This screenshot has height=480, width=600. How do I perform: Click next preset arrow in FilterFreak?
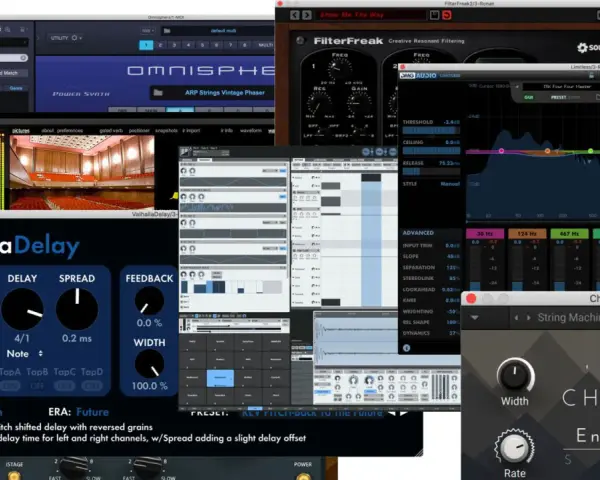click(x=307, y=15)
